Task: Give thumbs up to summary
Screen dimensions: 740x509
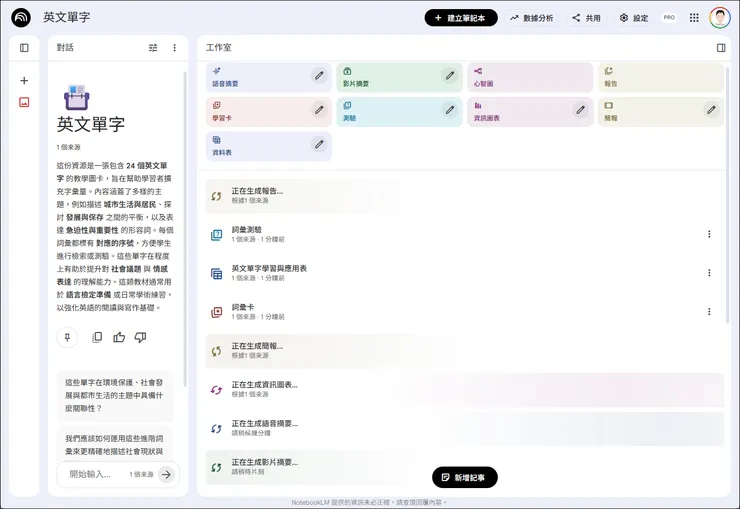Action: [x=119, y=337]
